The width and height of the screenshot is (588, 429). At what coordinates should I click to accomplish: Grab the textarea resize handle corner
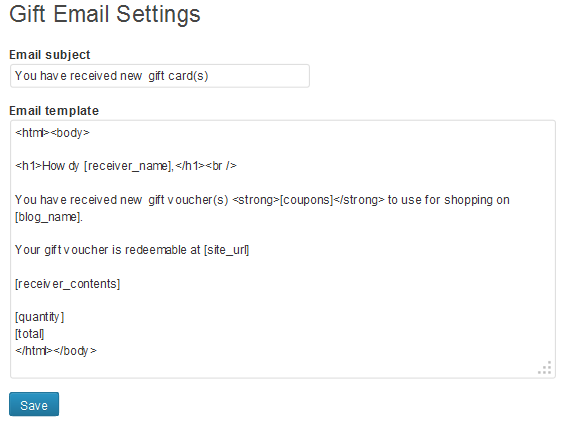tap(545, 368)
